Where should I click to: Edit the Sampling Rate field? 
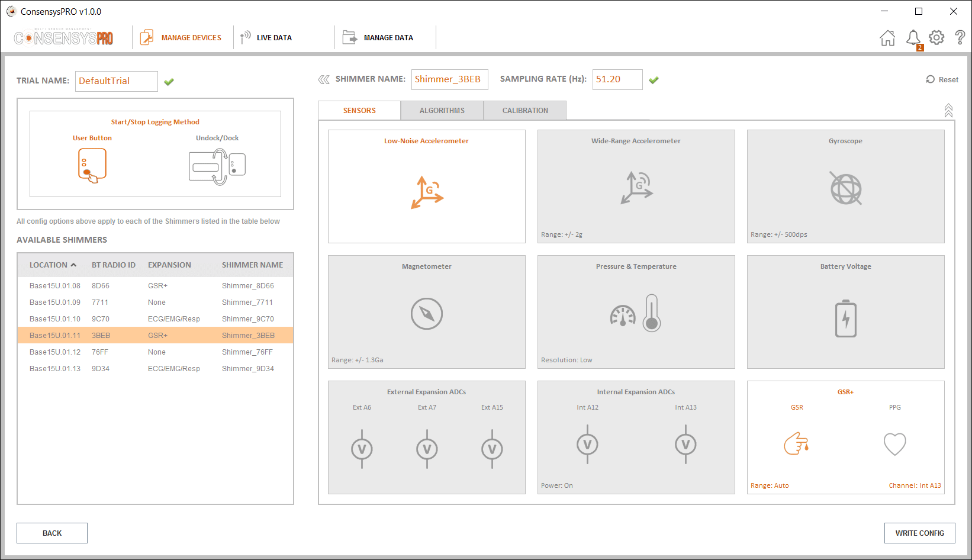click(x=617, y=79)
